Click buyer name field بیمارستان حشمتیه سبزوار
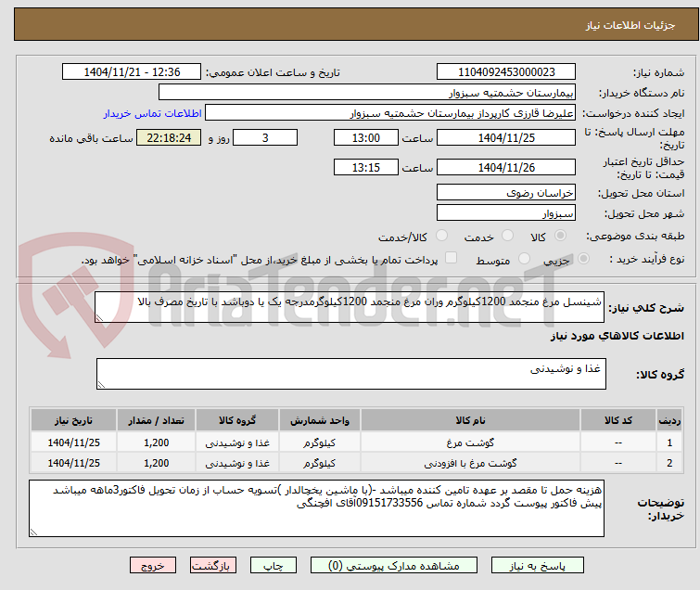 point(367,93)
